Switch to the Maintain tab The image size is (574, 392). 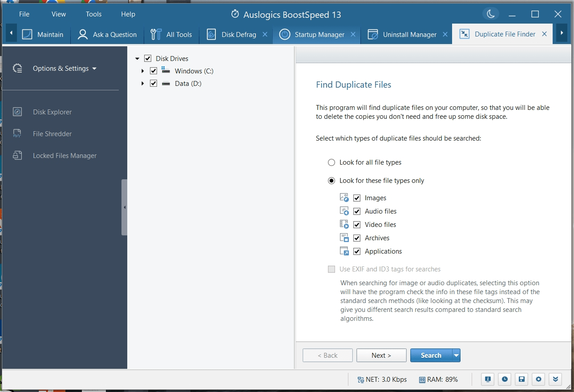point(43,34)
